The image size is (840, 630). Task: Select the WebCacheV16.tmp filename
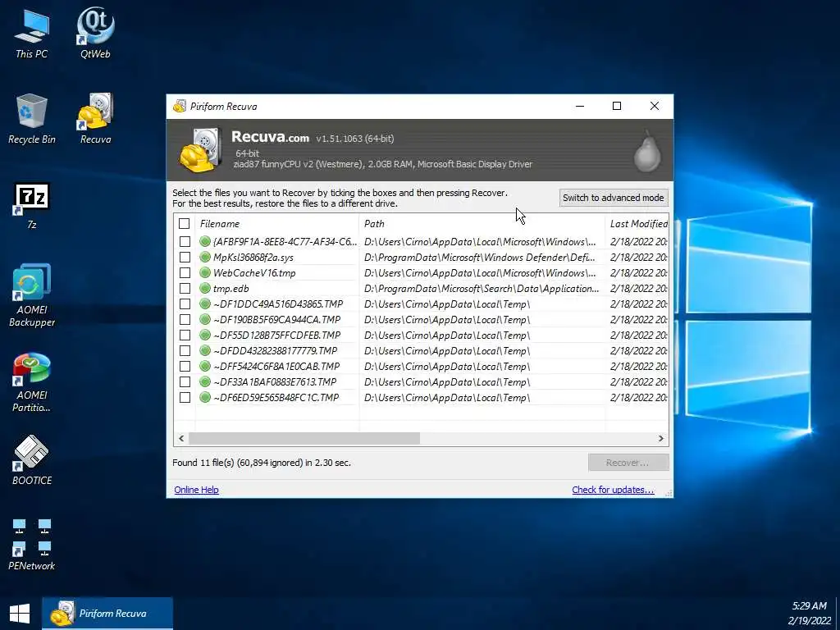click(254, 272)
